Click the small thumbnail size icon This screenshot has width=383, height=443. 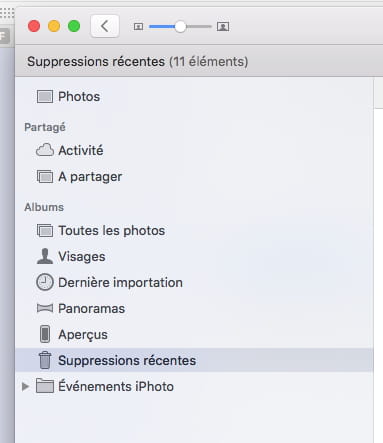coord(138,26)
